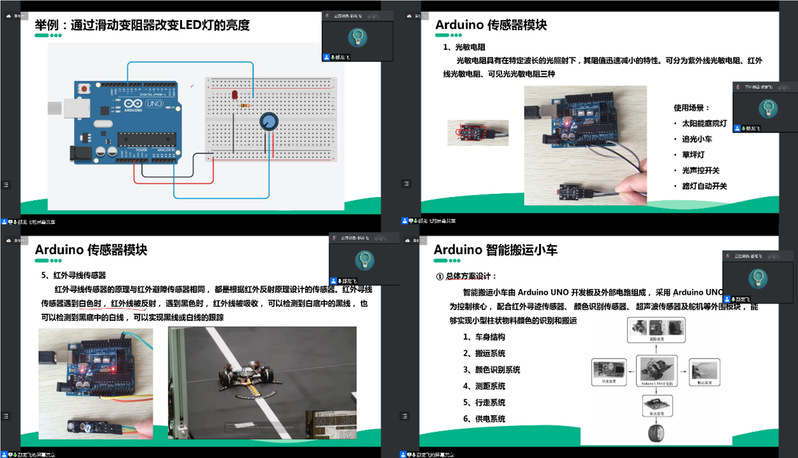The width and height of the screenshot is (798, 458).
Task: Click the heading '1、光敏电阻'
Action: [x=464, y=47]
